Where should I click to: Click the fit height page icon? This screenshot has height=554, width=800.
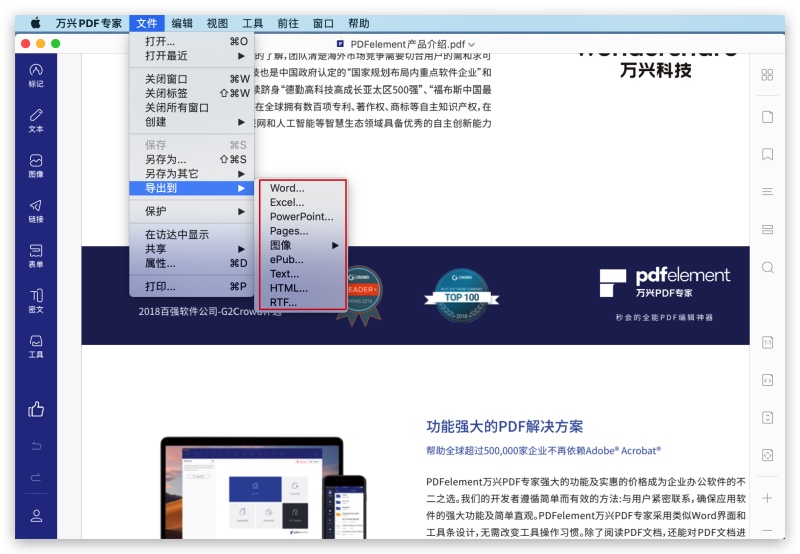pos(767,417)
